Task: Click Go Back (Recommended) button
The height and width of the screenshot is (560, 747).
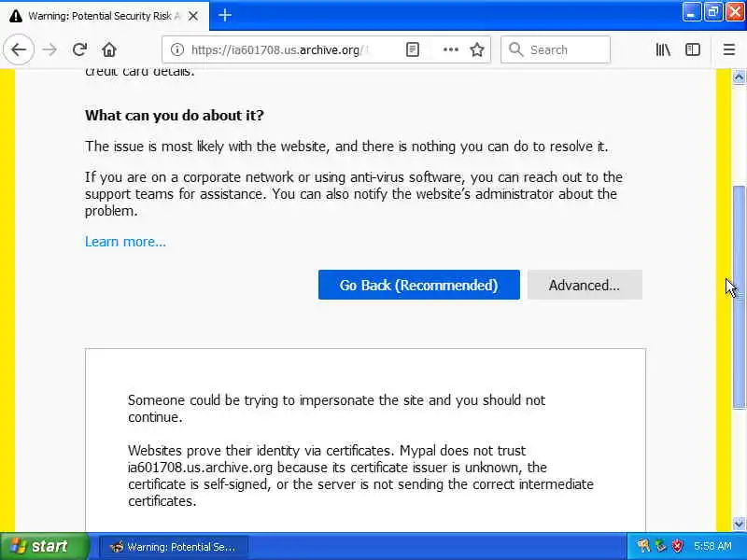Action: point(418,285)
